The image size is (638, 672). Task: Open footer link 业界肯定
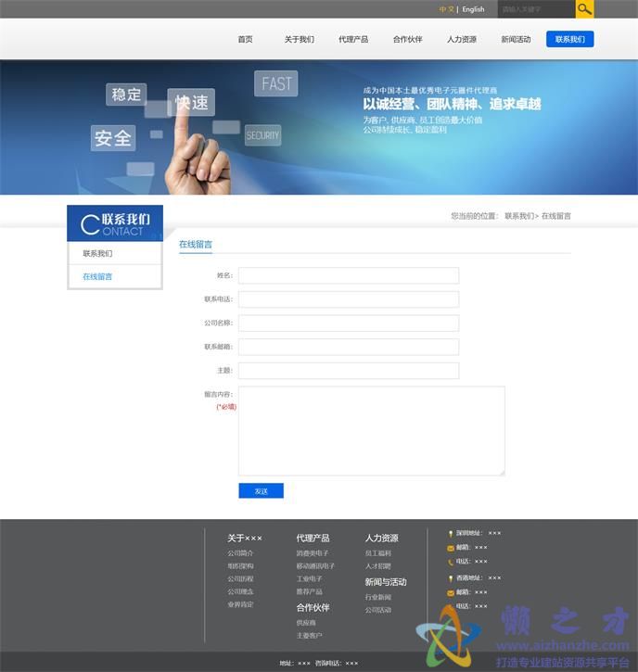[240, 604]
